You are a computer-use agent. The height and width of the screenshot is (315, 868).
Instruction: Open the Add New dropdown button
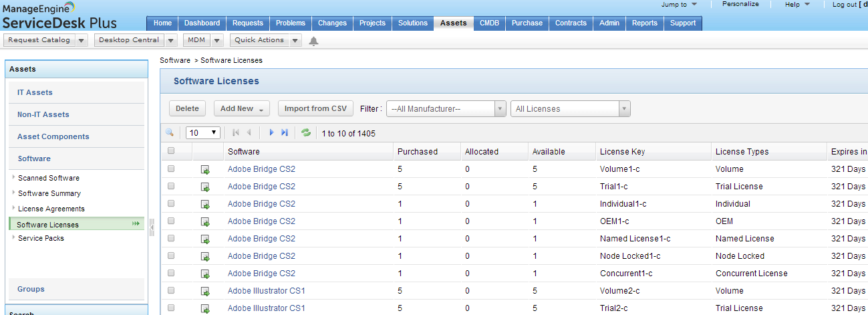point(241,108)
